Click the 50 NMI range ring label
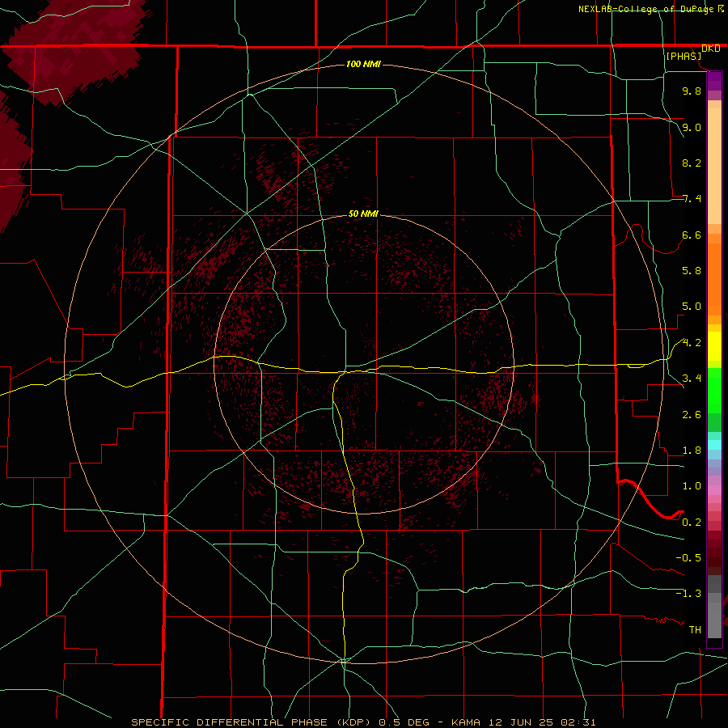The width and height of the screenshot is (728, 728). click(363, 214)
